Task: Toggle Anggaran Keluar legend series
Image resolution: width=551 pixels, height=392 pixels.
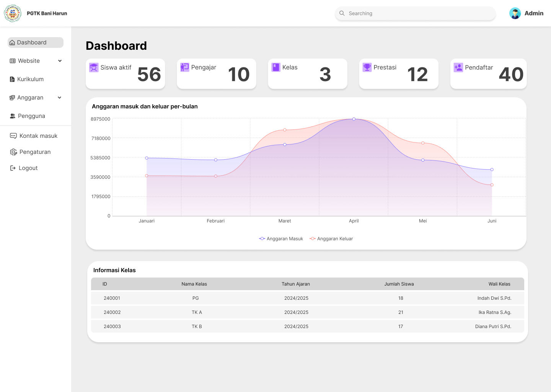Action: coord(331,238)
